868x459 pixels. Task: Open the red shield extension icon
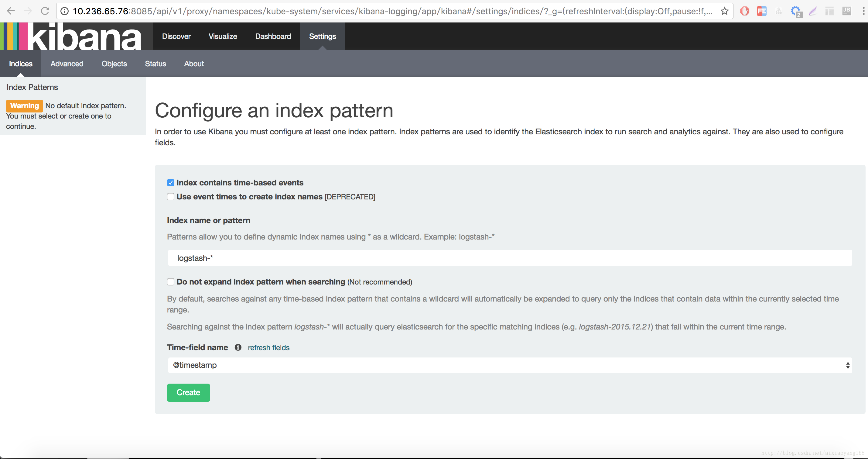point(745,11)
